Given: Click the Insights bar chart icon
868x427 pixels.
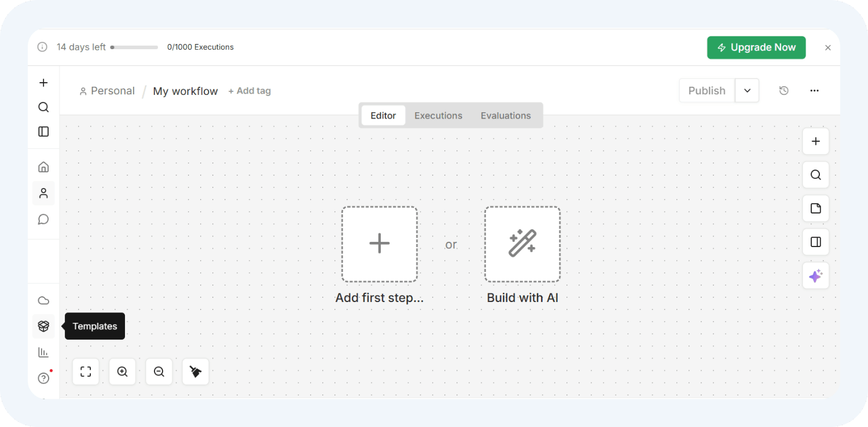Looking at the screenshot, I should click(43, 352).
